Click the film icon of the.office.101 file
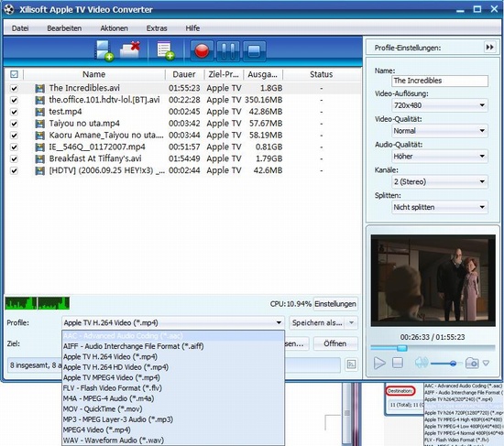The width and height of the screenshot is (504, 446). 39,100
